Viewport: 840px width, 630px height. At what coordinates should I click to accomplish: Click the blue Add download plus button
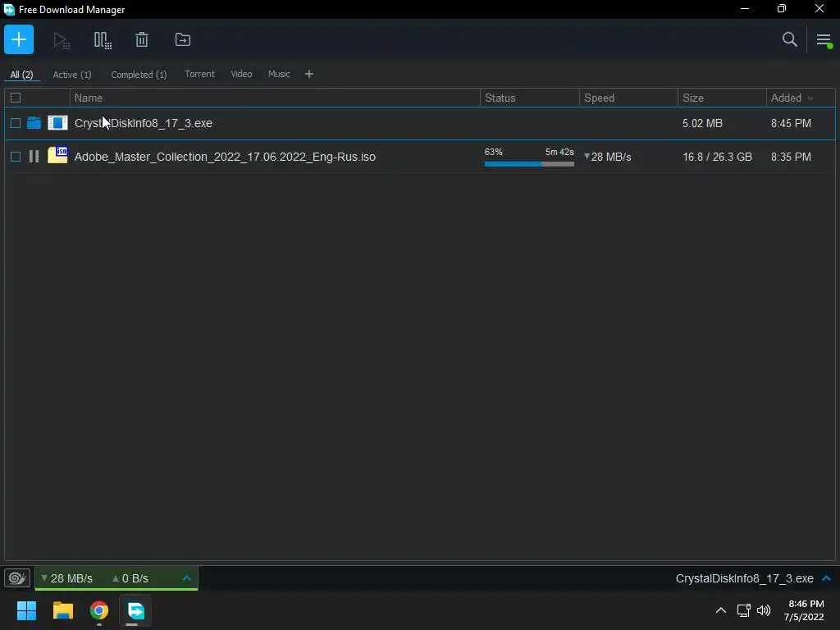pyautogui.click(x=19, y=39)
